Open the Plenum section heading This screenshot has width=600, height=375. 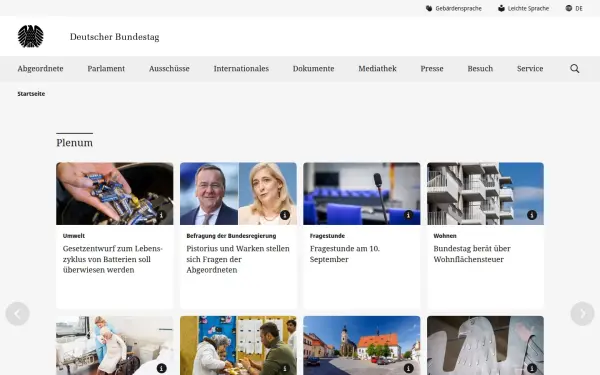pos(74,143)
